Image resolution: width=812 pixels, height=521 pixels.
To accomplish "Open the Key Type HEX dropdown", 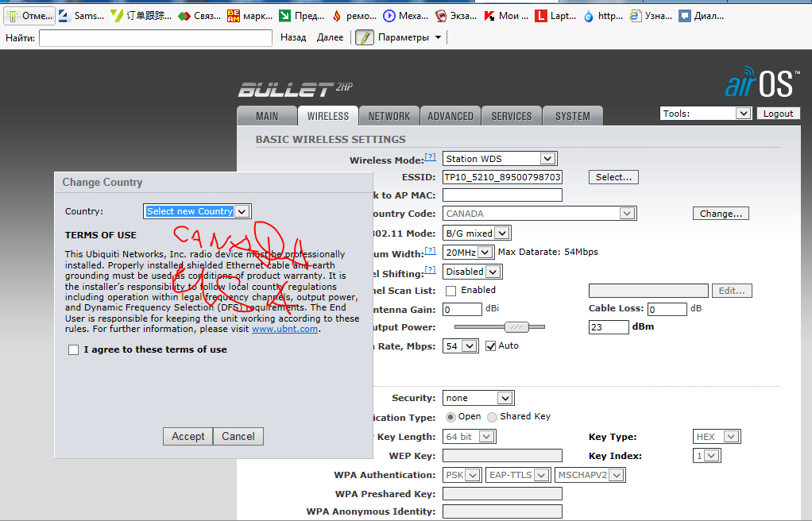I will click(x=717, y=437).
